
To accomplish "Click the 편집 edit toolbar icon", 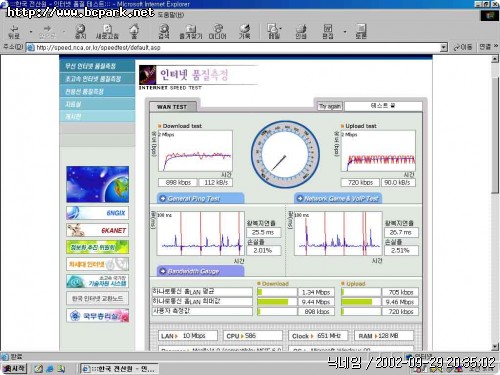I will [x=328, y=32].
